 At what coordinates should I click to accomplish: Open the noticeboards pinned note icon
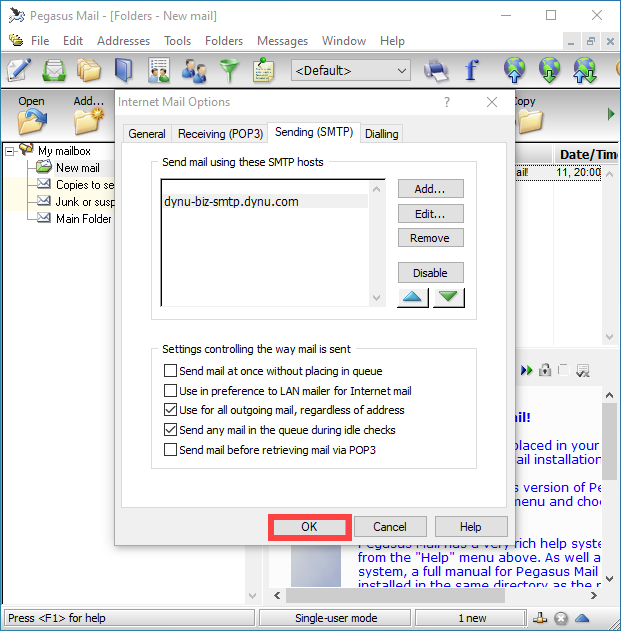pos(264,70)
